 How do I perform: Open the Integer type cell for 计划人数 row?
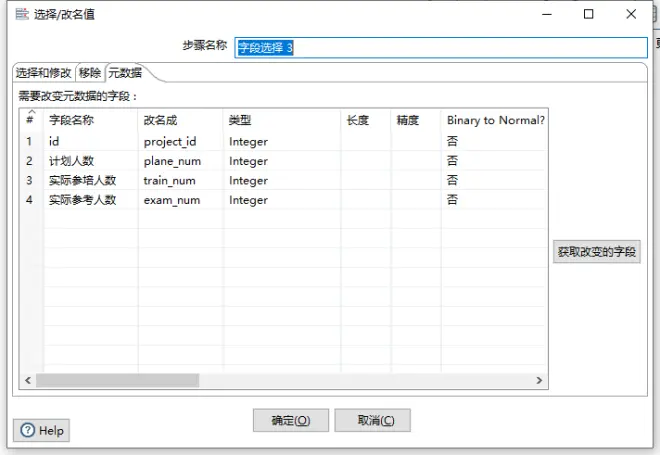[x=282, y=161]
